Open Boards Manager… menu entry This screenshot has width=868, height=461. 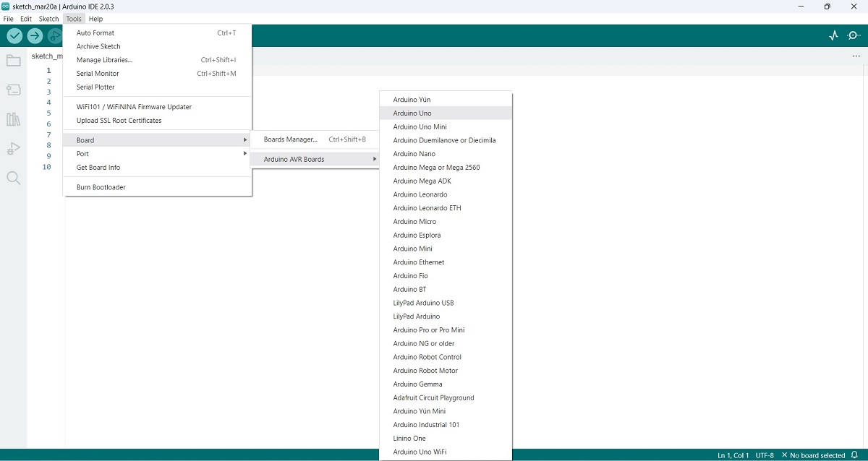pos(291,139)
